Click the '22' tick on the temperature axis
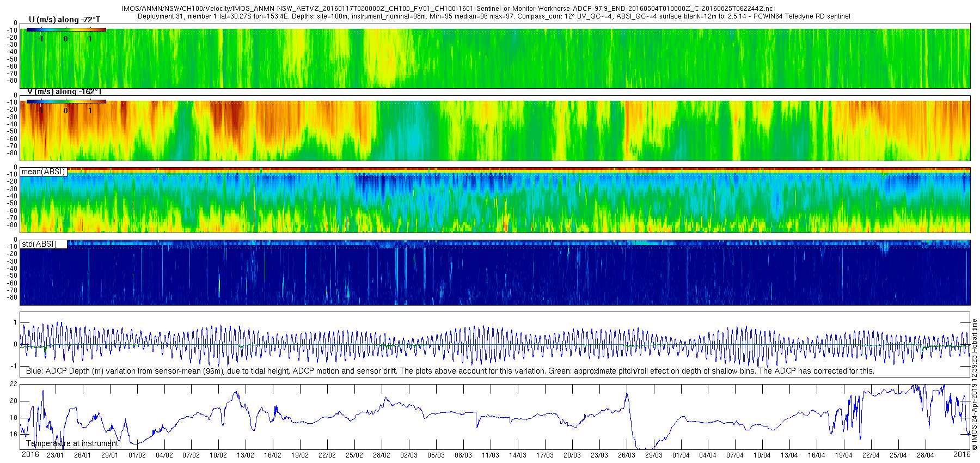The height and width of the screenshot is (463, 980). tap(14, 384)
